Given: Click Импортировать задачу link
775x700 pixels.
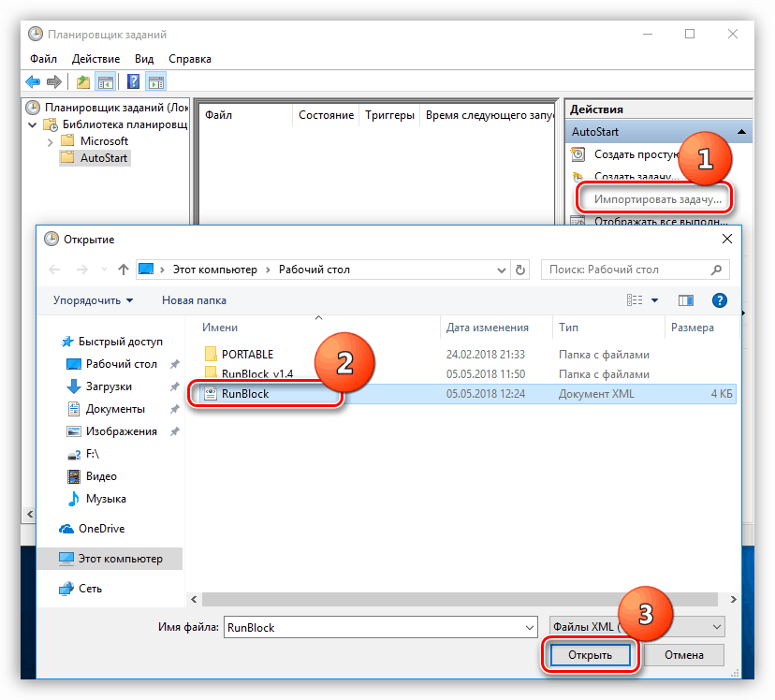Looking at the screenshot, I should click(658, 199).
